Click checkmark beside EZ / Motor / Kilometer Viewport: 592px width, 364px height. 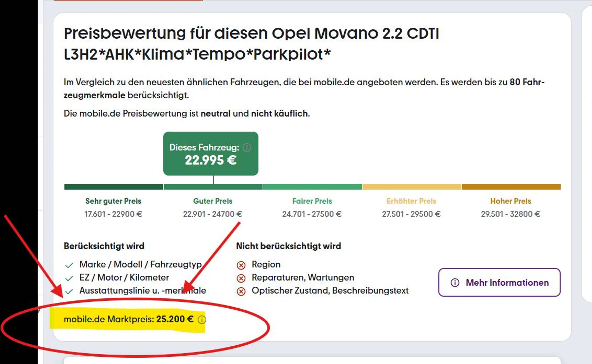69,278
